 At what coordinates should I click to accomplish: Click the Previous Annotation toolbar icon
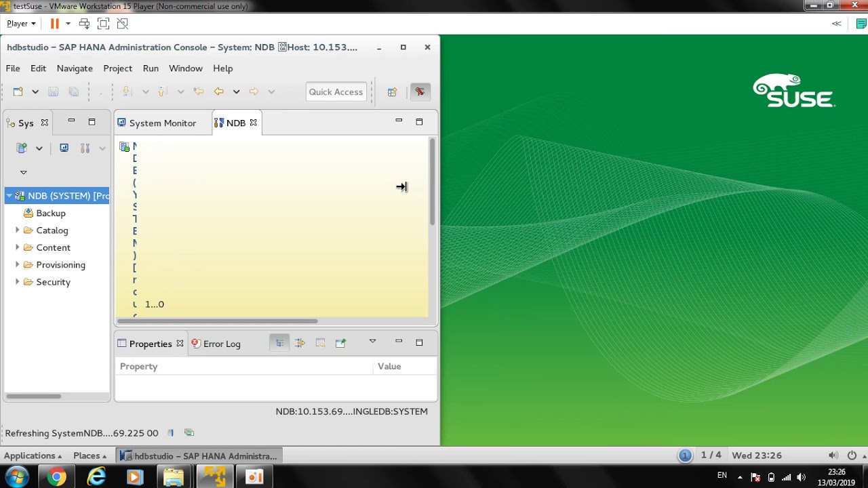click(x=162, y=91)
